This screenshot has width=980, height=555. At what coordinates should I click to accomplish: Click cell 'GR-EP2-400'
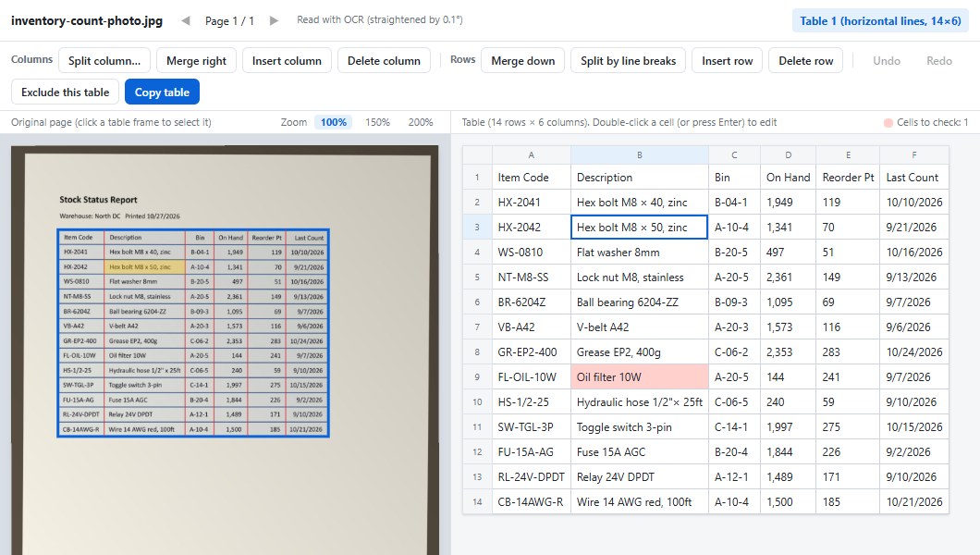coord(532,351)
